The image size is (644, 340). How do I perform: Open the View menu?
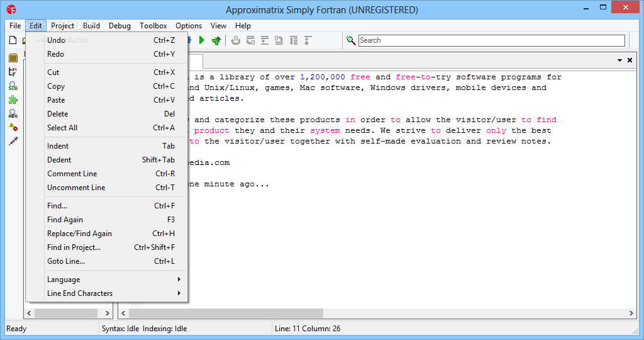pos(218,25)
